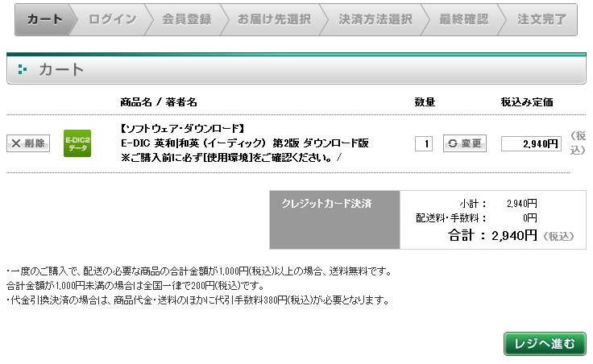Click the カート step in progress bar
593x364 pixels.
pyautogui.click(x=45, y=19)
